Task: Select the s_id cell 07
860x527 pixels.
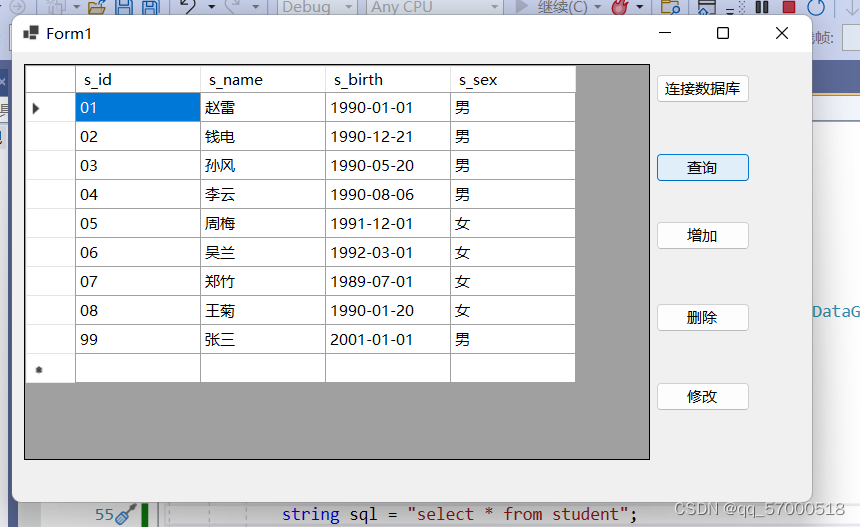Action: 138,282
